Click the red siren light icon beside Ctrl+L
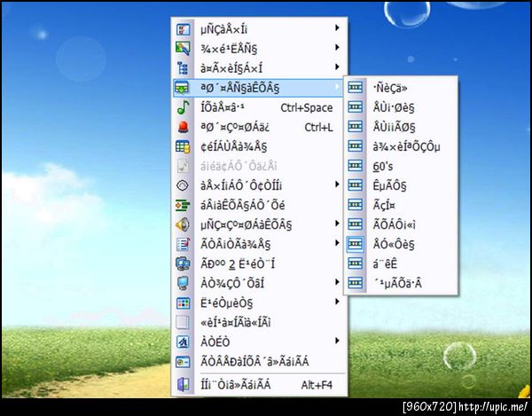532x416 pixels. point(183,127)
